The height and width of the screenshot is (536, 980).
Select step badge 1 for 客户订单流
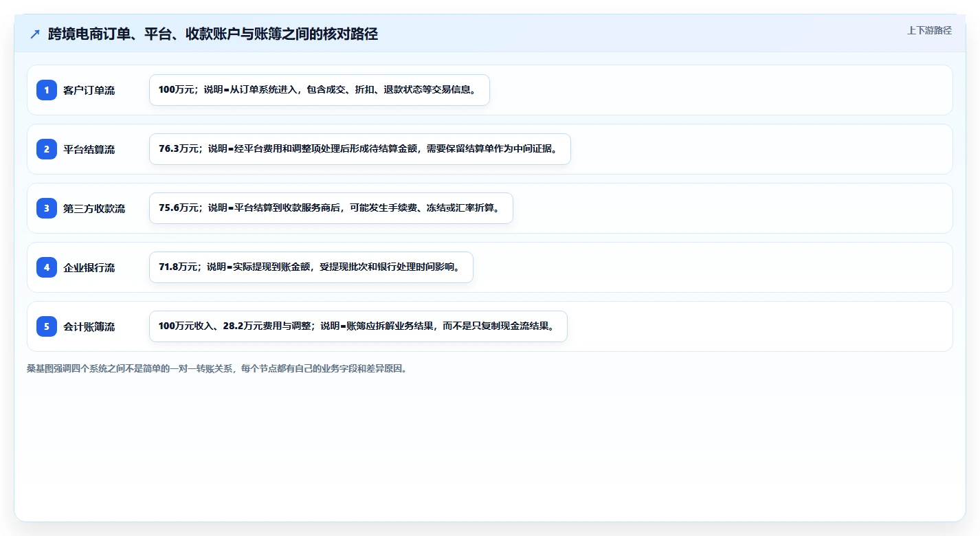(47, 90)
